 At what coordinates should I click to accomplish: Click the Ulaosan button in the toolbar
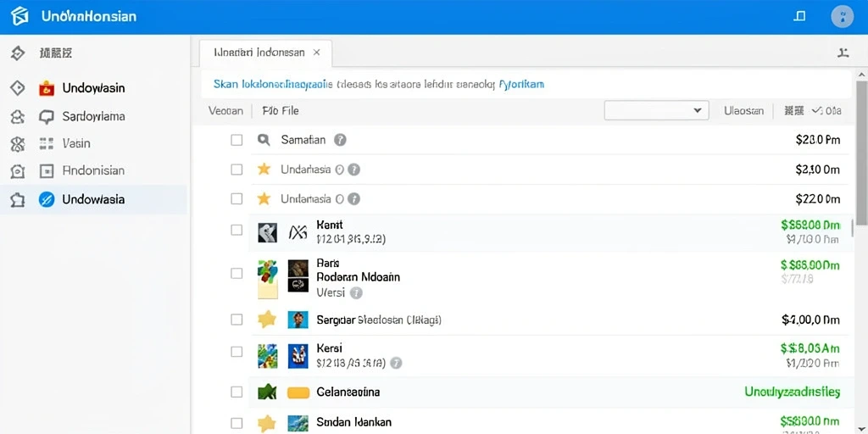point(744,111)
